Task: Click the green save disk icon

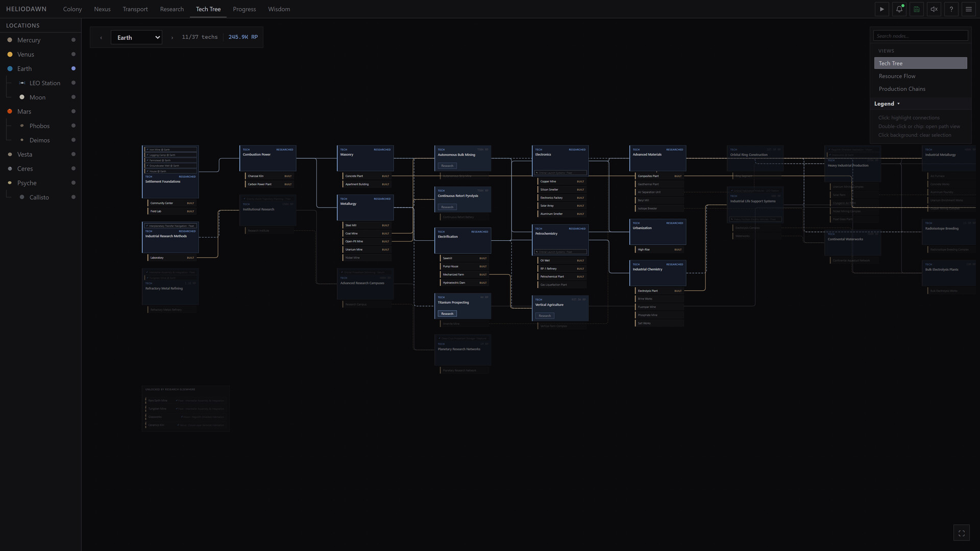Action: [916, 9]
